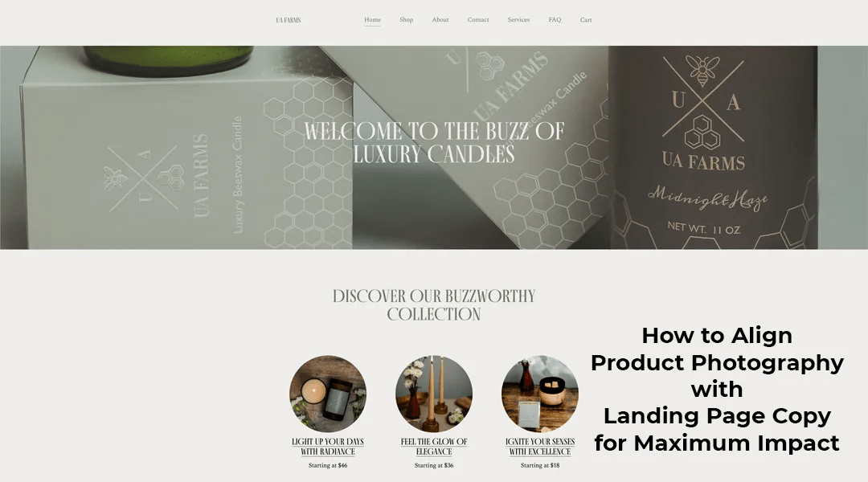Screen dimensions: 868x482
Task: Select Contact in navigation bar
Action: [x=477, y=20]
